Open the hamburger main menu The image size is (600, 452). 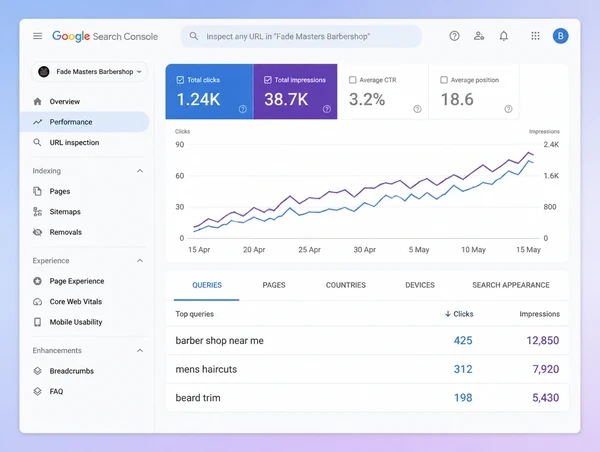pos(38,36)
